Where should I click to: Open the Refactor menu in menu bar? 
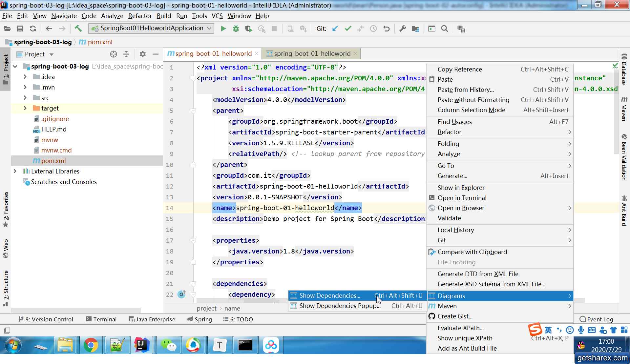(x=140, y=16)
